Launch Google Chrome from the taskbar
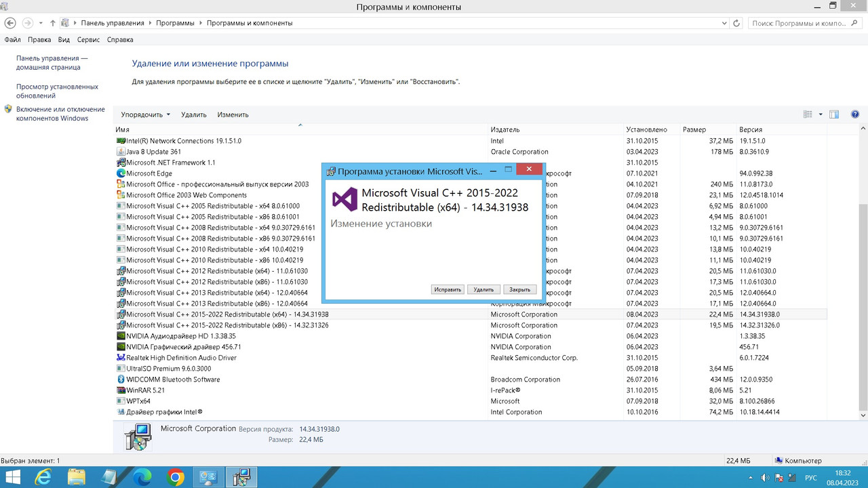Viewport: 868px width, 488px height. [176, 477]
